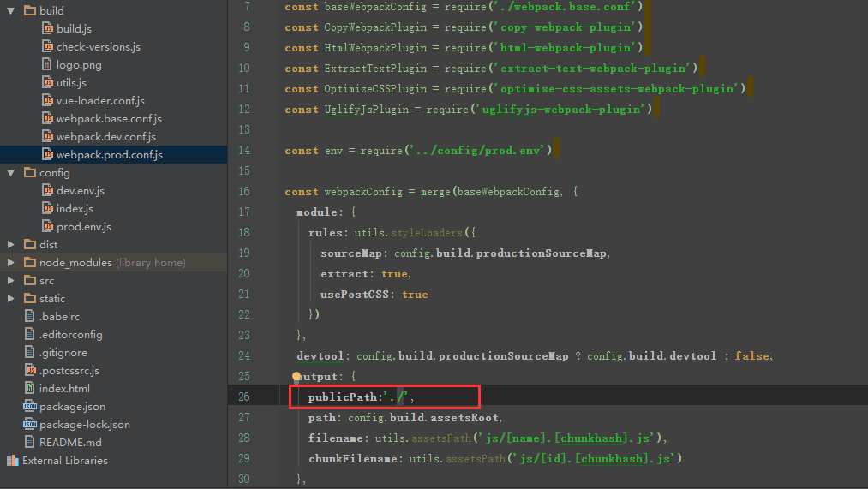Screen dimensions: 868x489
Task: Expand the static folder
Action: click(x=11, y=299)
